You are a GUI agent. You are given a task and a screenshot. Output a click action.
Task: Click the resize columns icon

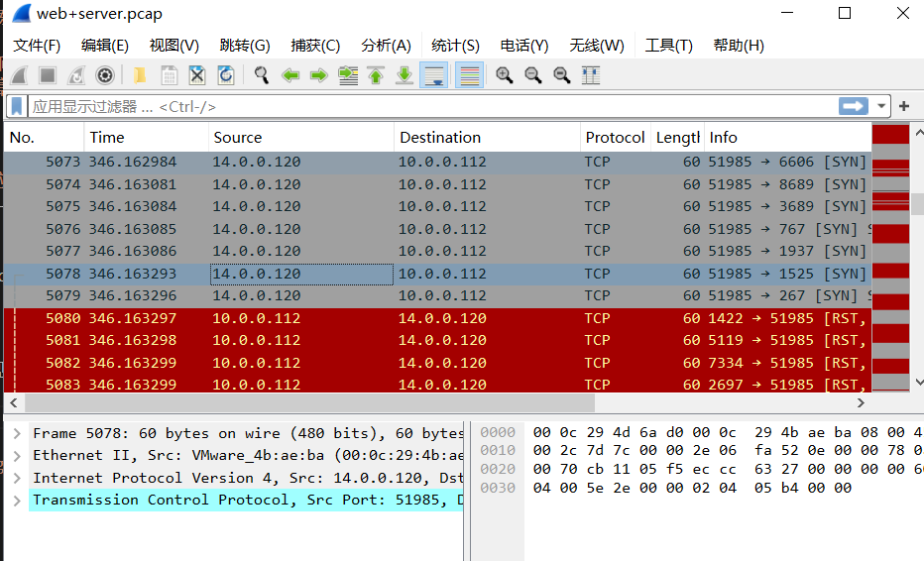click(591, 75)
